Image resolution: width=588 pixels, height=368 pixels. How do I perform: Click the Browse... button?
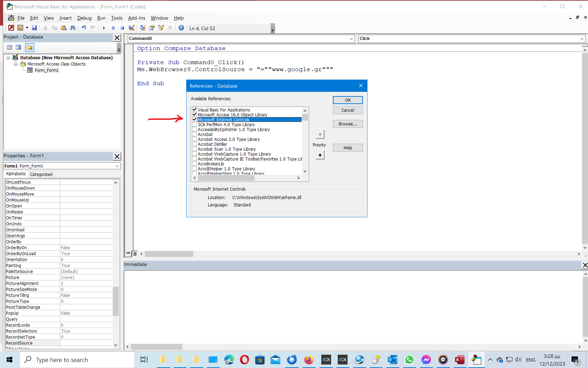tap(348, 124)
